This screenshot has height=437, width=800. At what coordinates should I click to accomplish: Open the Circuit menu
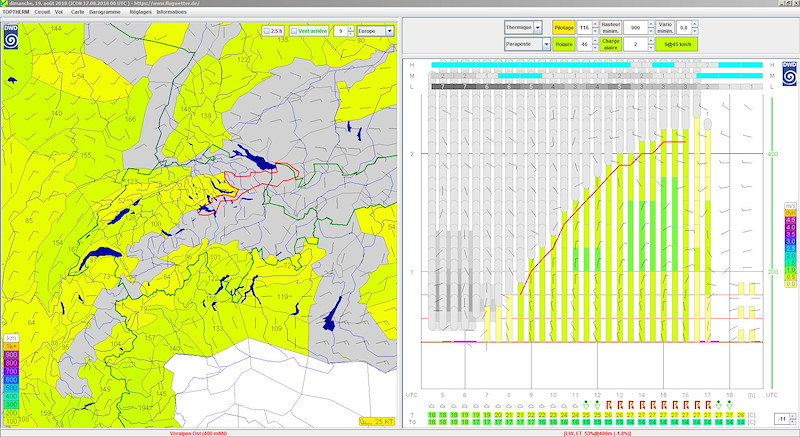[x=42, y=12]
